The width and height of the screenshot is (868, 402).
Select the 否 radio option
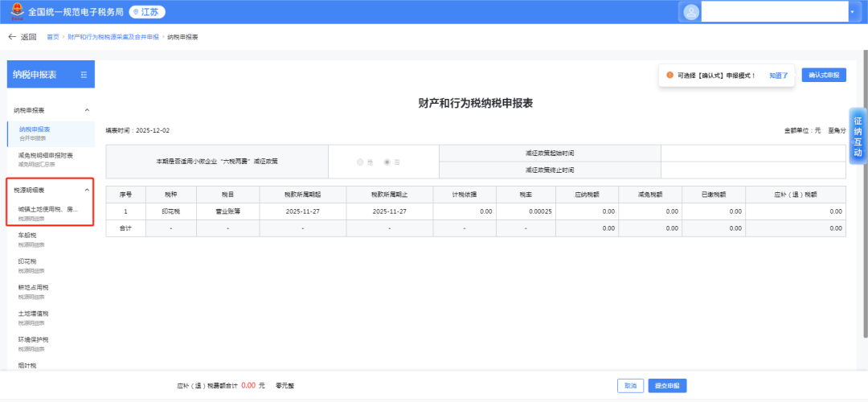(387, 162)
